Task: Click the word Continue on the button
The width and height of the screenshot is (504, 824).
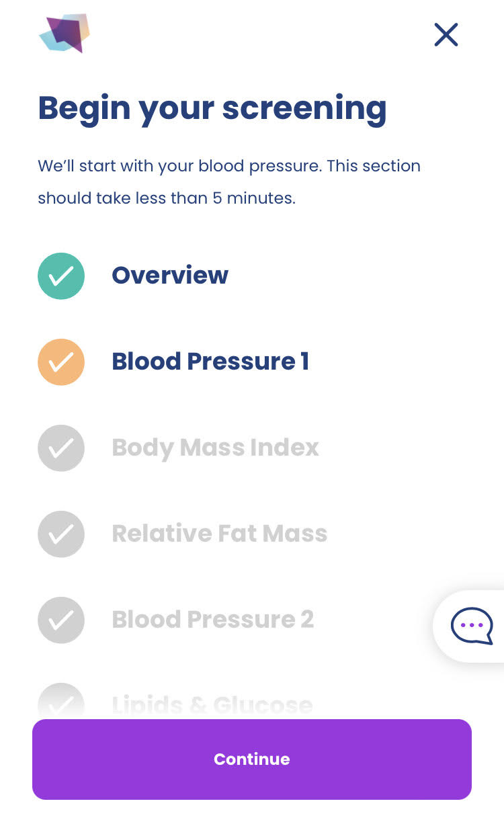Action: [252, 759]
